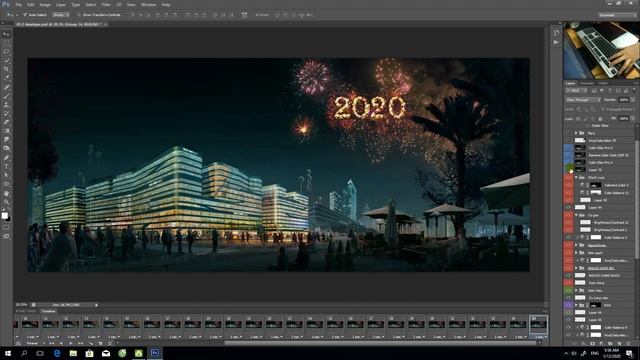The height and width of the screenshot is (360, 640).
Task: Add a layer mask from Layers panel bottom
Action: coord(592,344)
